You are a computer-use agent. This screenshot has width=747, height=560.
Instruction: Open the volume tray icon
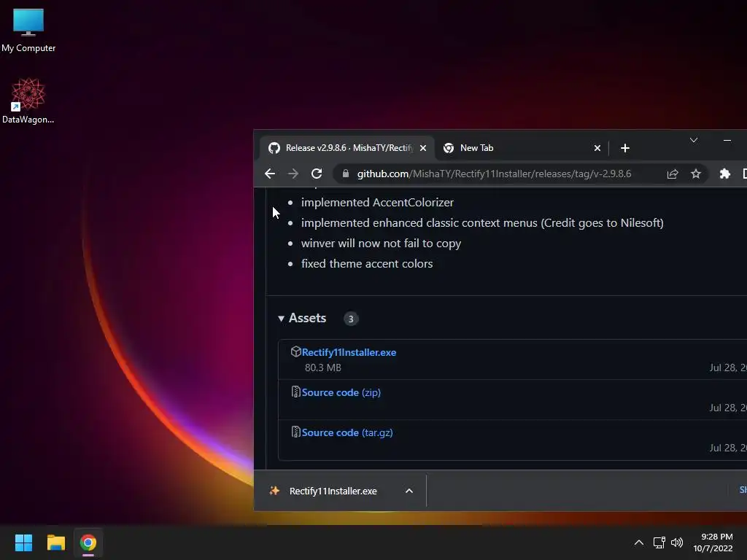(676, 542)
